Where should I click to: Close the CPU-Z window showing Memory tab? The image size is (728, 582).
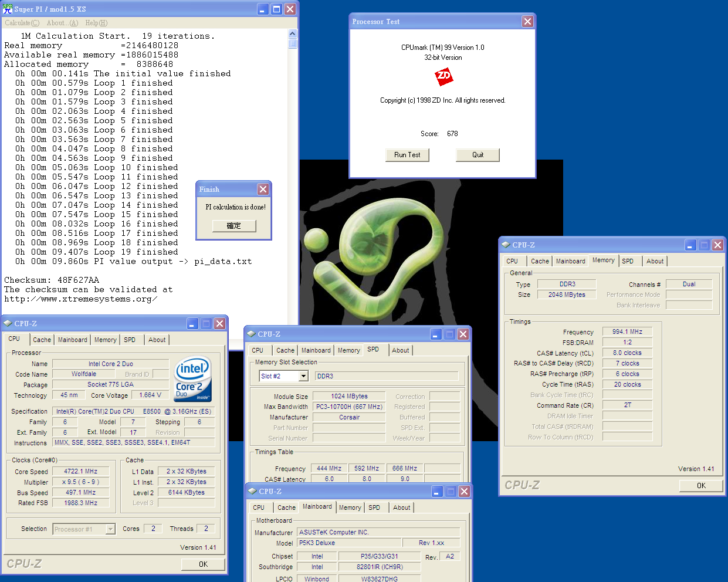[x=717, y=245]
